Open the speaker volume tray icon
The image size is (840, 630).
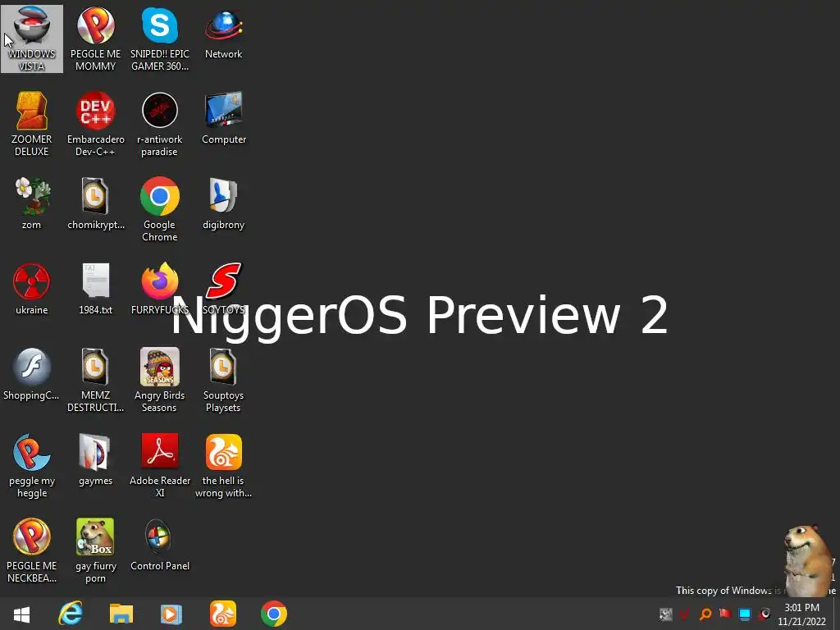click(765, 614)
